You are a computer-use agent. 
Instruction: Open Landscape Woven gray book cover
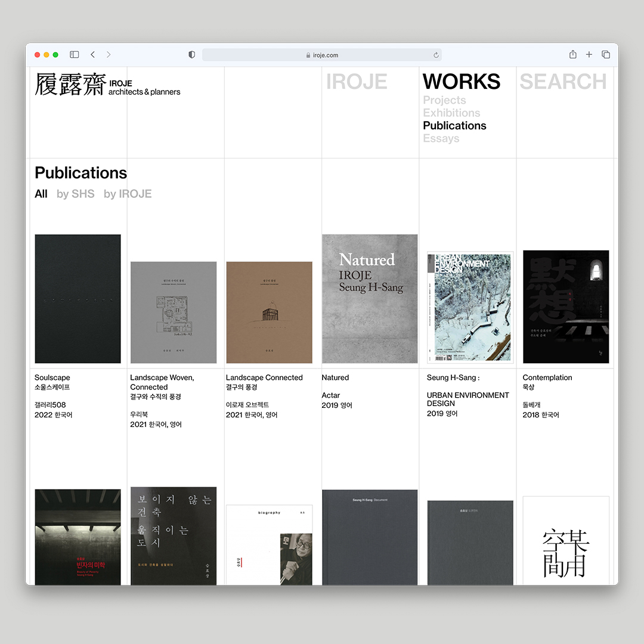tap(174, 312)
